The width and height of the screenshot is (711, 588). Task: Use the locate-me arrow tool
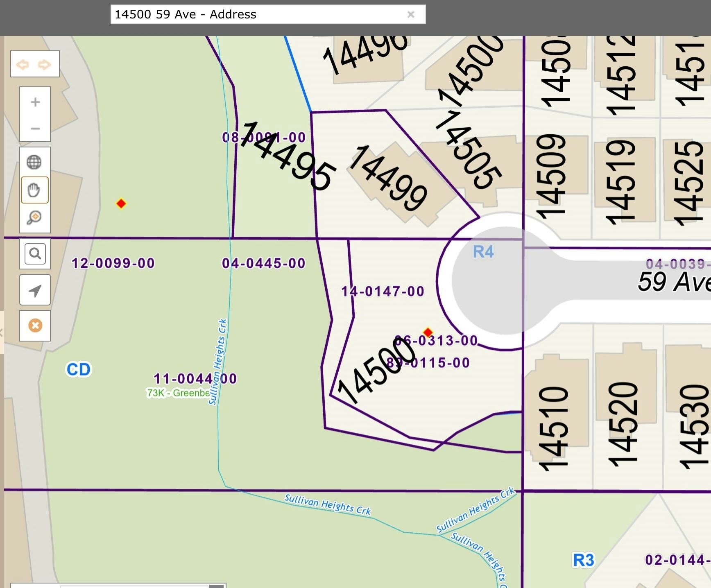(x=35, y=290)
